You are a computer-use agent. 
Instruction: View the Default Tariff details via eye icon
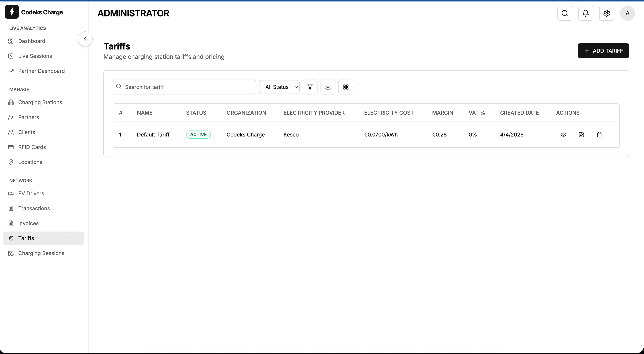point(564,134)
